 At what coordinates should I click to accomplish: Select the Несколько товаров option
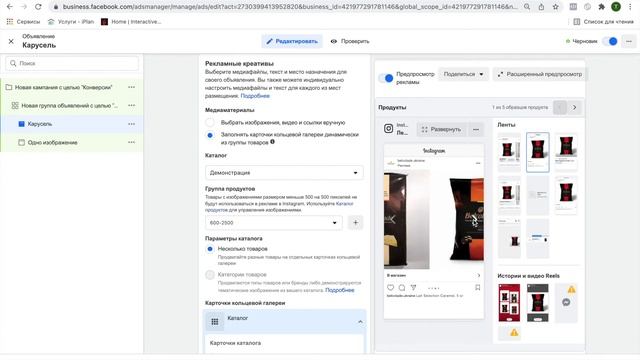tap(210, 249)
